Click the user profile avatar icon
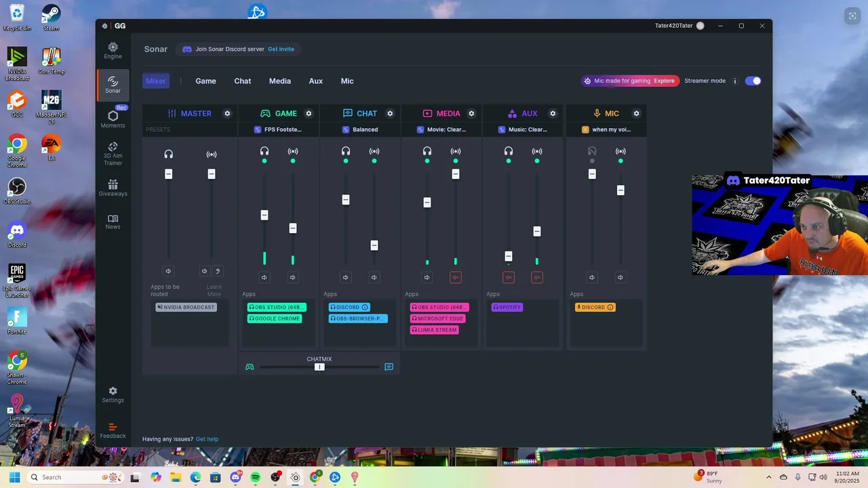Screen dimensions: 868x488 tap(701, 26)
